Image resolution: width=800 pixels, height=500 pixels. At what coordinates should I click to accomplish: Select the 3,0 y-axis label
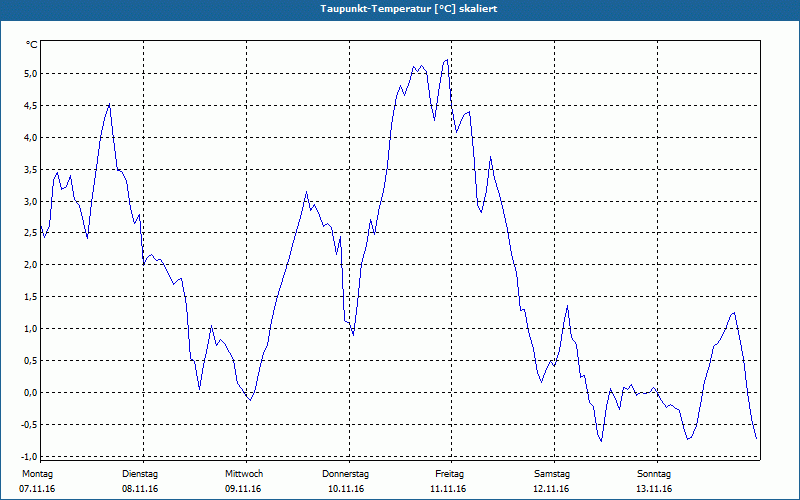[x=30, y=201]
